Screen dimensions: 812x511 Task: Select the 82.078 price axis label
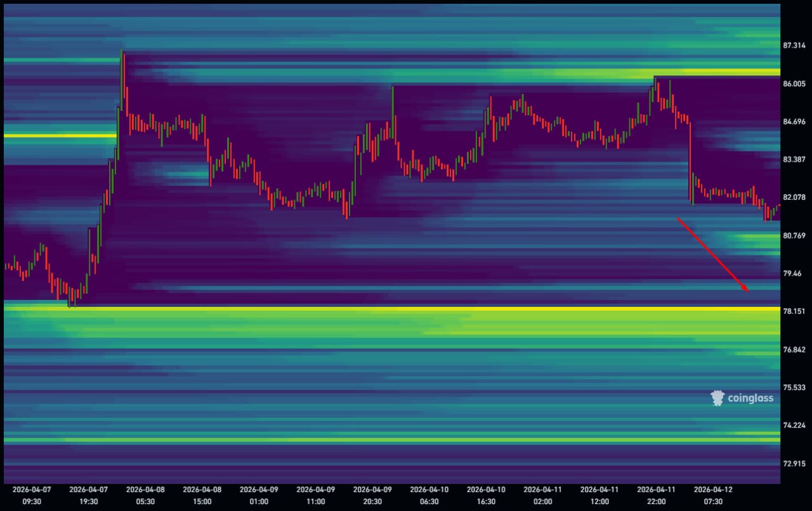click(x=794, y=197)
